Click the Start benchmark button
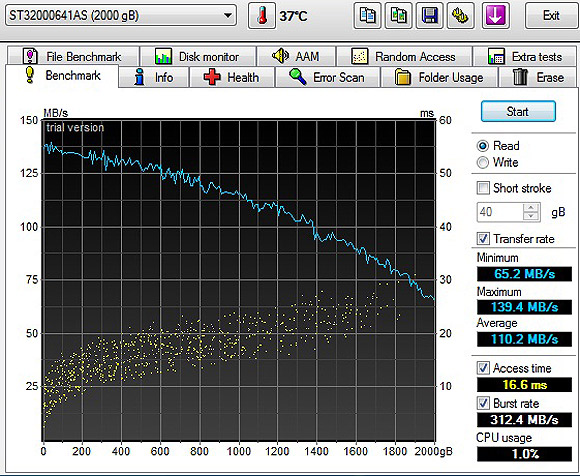The image size is (580, 476). [x=518, y=111]
